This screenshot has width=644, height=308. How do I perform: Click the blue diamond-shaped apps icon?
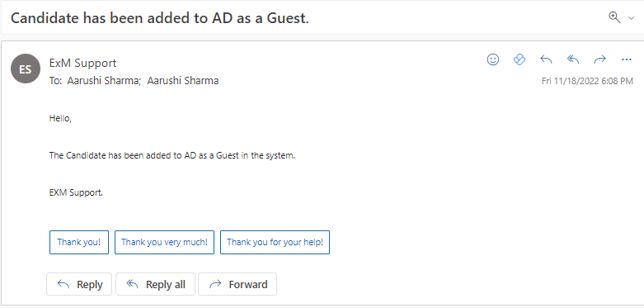[x=519, y=59]
